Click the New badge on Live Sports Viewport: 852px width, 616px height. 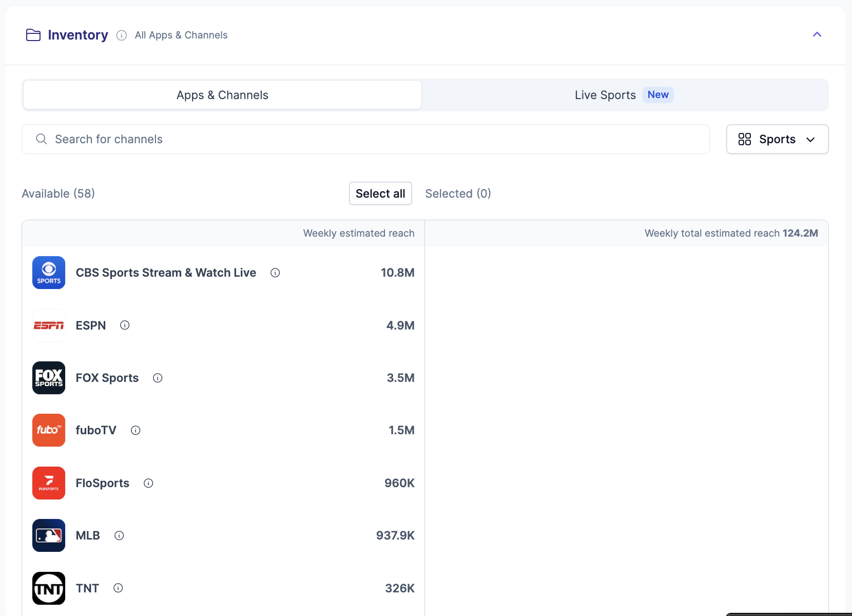[x=658, y=94]
